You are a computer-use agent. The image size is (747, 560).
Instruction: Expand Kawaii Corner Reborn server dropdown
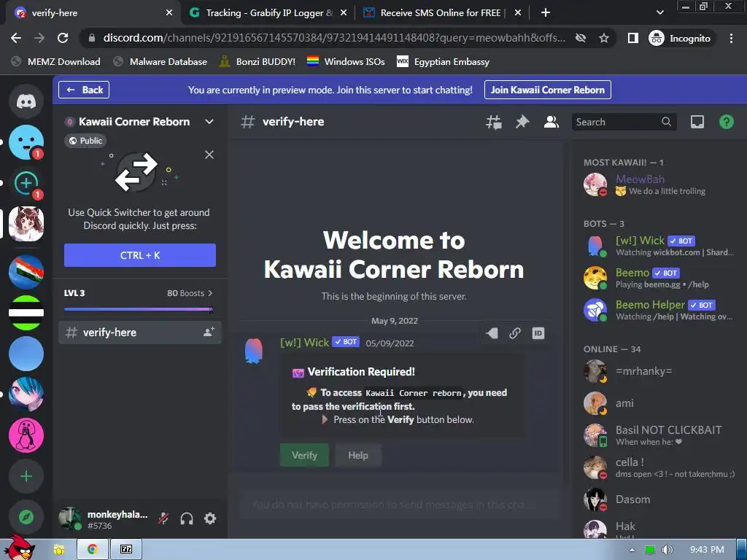[209, 122]
